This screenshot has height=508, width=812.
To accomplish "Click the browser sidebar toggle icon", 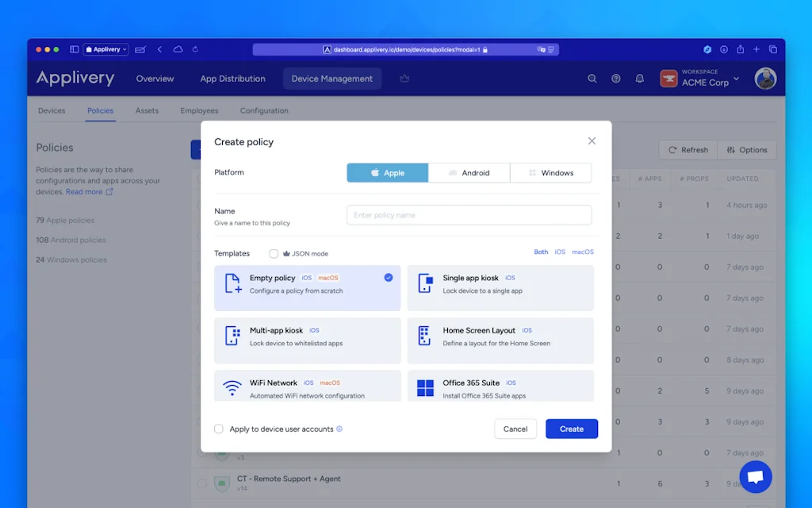I will click(x=74, y=49).
